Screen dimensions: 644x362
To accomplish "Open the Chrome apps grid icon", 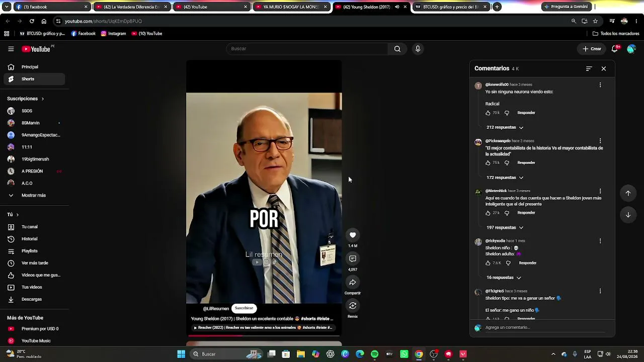I will pyautogui.click(x=7, y=34).
